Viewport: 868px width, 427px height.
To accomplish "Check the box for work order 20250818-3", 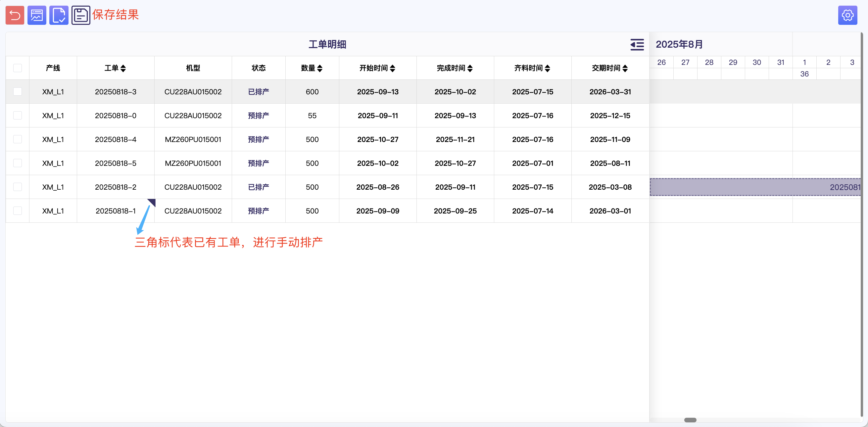I will pyautogui.click(x=18, y=92).
